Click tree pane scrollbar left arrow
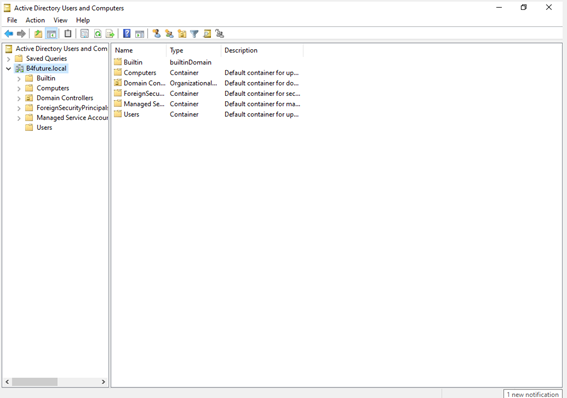This screenshot has width=567, height=398. click(7, 382)
